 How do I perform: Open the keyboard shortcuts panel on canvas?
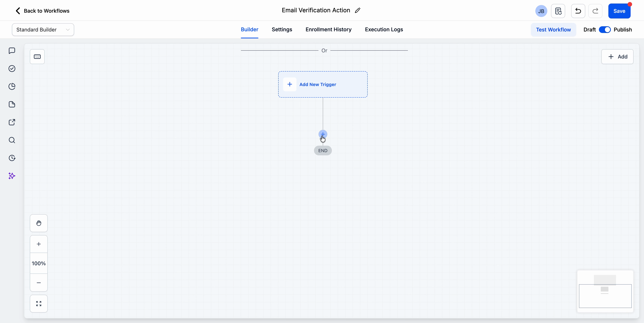click(x=37, y=56)
